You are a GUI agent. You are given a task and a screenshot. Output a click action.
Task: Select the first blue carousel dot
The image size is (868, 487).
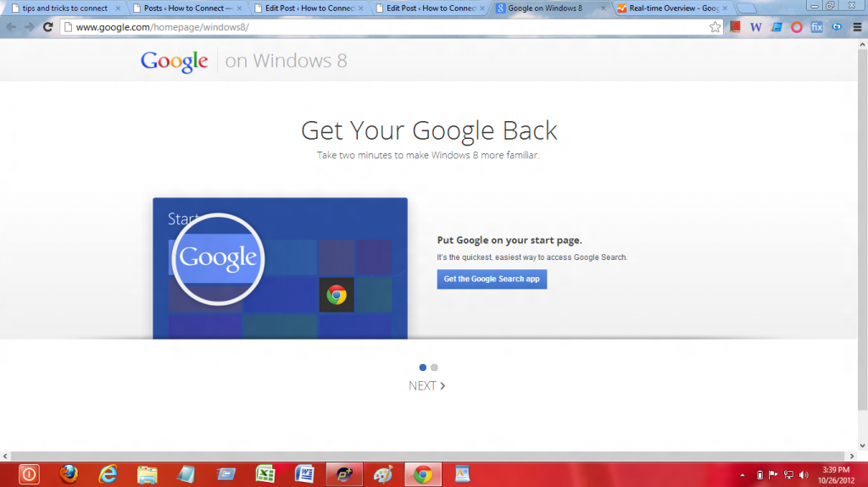click(423, 368)
